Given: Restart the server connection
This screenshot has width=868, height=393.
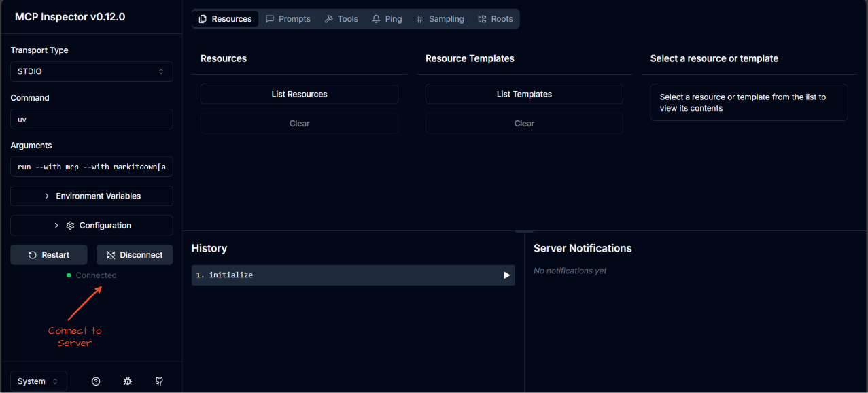Looking at the screenshot, I should pos(48,254).
